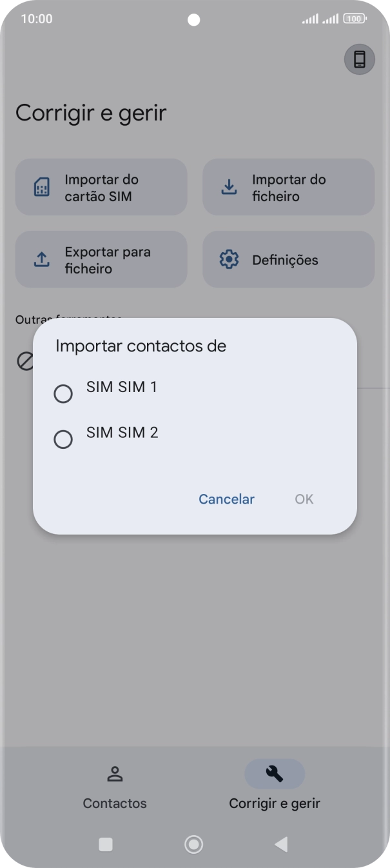Screen dimensions: 390x868
Task: Select the SIM SIM 1 radio button
Action: [x=63, y=393]
